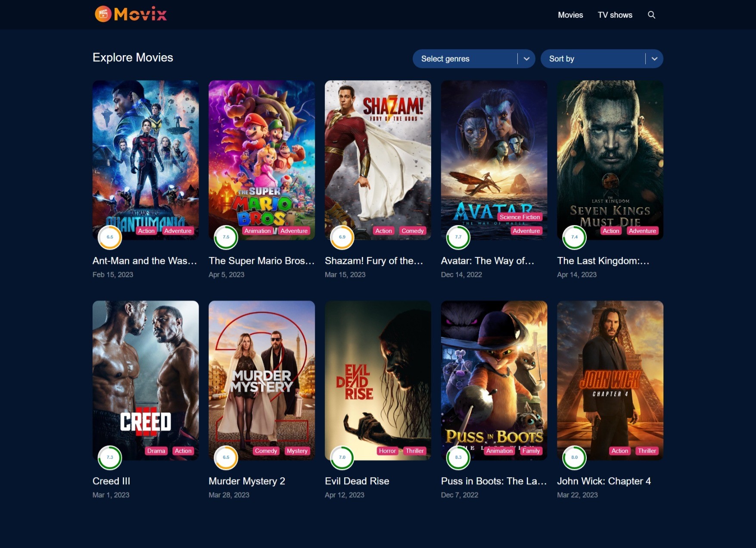Open the Super Mario Bros poster

point(262,160)
